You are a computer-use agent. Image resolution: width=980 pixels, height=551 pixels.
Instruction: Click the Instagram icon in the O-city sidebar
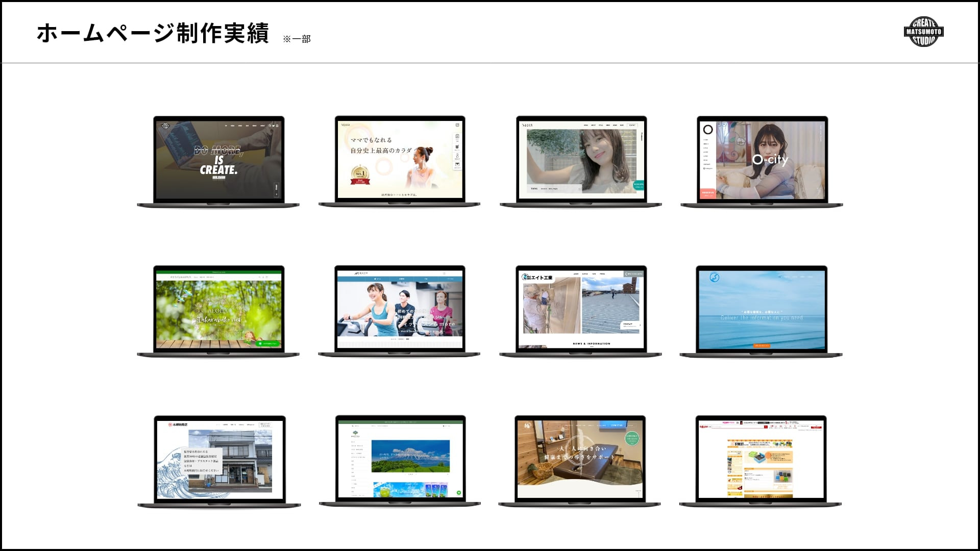click(704, 168)
